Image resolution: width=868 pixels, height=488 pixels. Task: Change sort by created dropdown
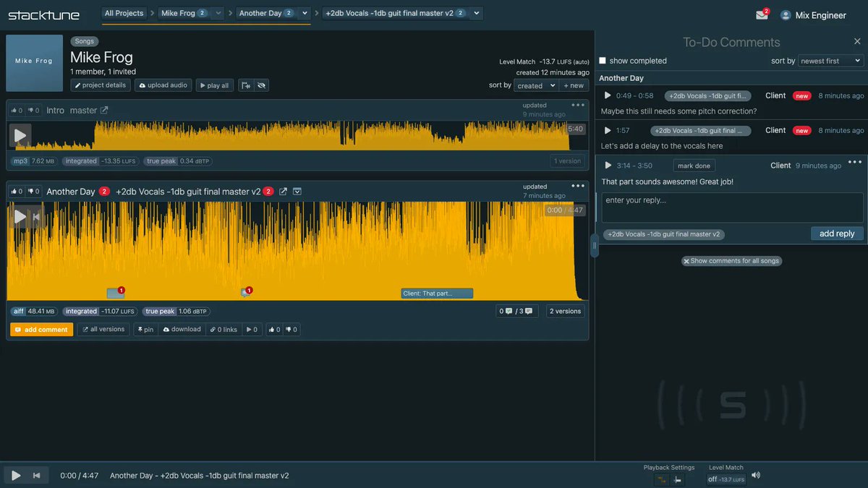click(535, 85)
